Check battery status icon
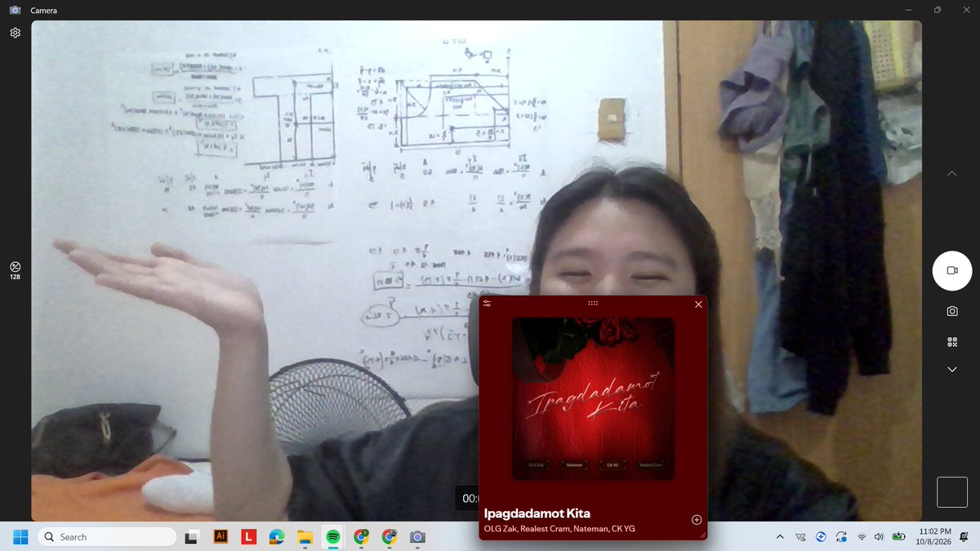Viewport: 980px width, 551px height. [x=899, y=537]
